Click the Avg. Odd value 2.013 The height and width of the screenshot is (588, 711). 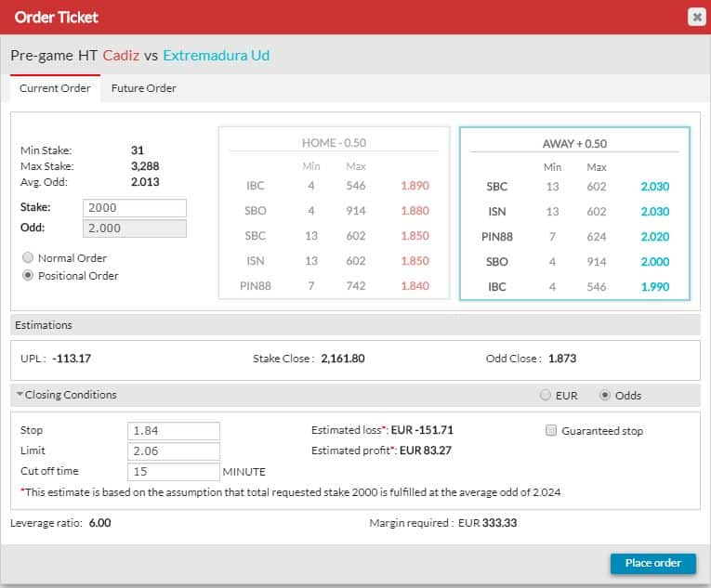(x=145, y=182)
